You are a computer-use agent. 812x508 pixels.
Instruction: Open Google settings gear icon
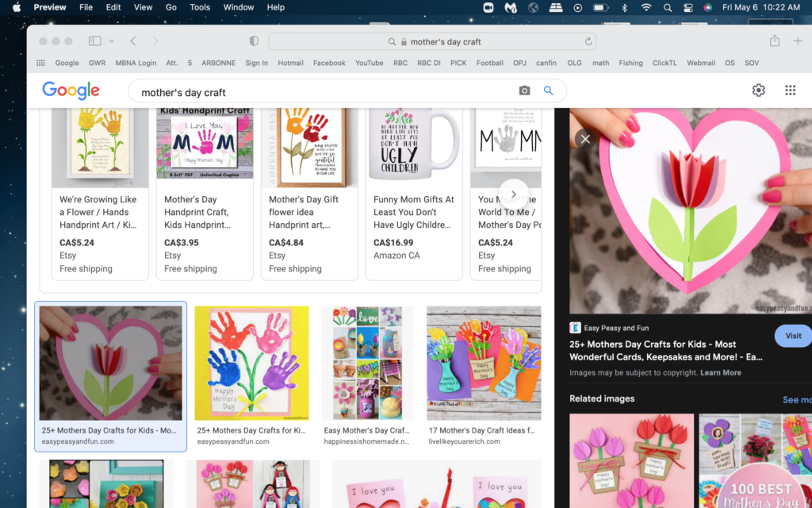pos(759,90)
